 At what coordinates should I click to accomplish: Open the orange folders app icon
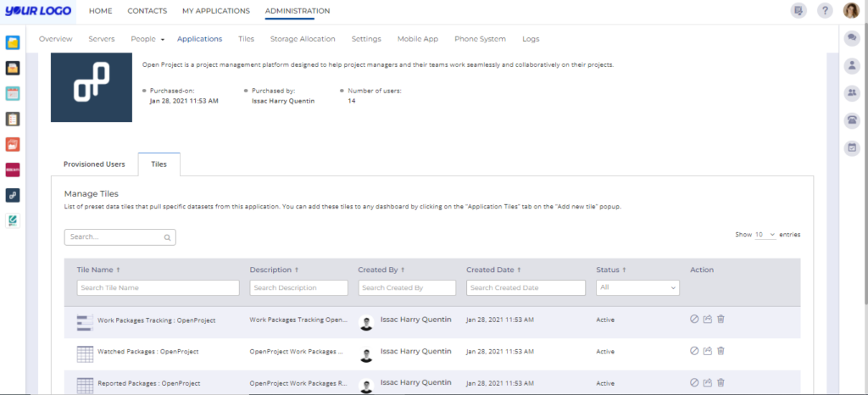point(13,144)
